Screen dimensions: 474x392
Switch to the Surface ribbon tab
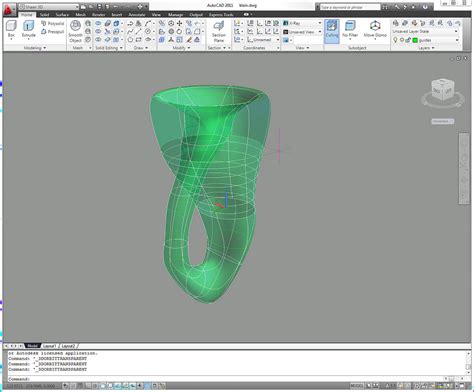point(62,15)
